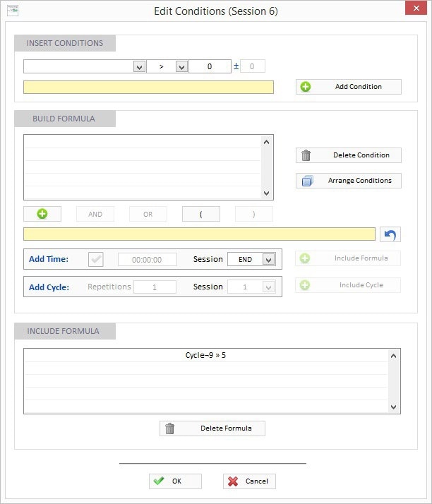Open the comparison operator dropdown
Screen dimensions: 432x504
[x=181, y=66]
